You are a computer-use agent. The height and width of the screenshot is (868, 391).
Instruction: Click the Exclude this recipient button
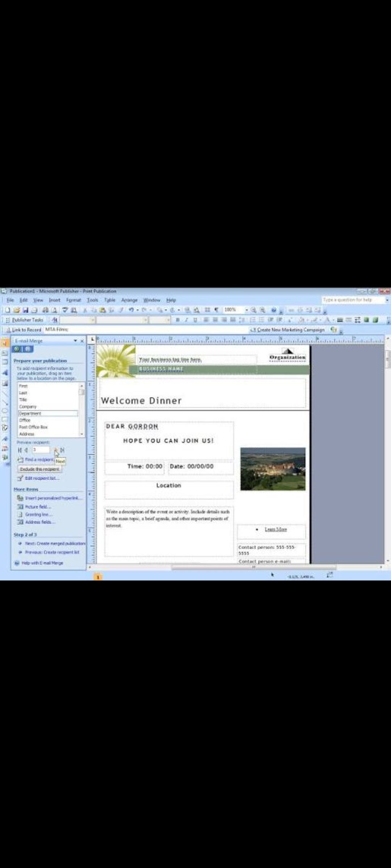[x=39, y=469]
